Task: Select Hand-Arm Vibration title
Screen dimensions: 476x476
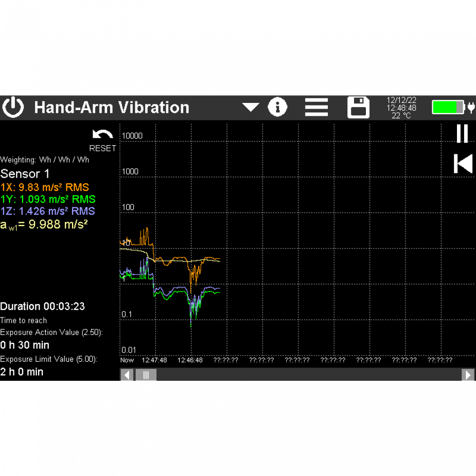Action: (112, 108)
